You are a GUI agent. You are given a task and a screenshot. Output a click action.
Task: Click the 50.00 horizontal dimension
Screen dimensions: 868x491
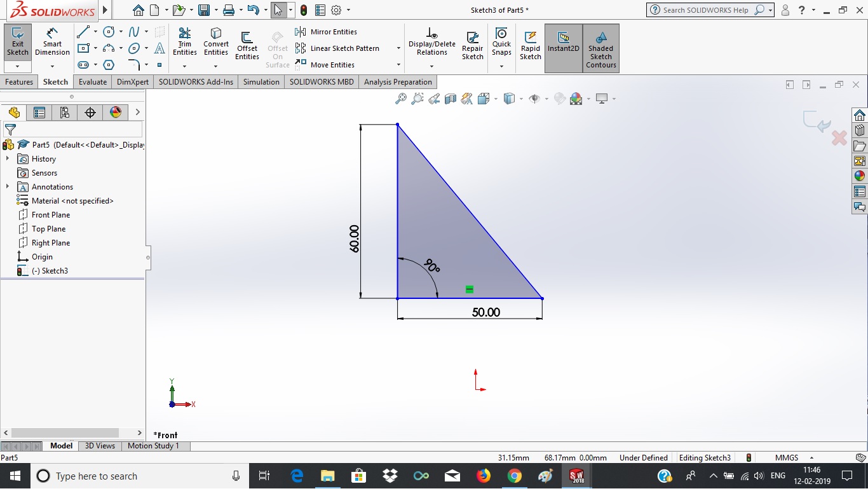[486, 312]
